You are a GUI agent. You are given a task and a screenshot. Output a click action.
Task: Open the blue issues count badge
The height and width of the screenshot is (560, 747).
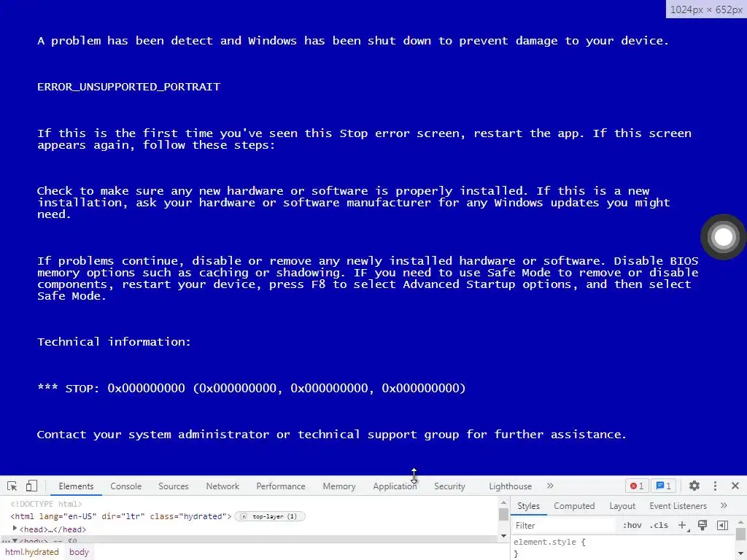click(663, 486)
